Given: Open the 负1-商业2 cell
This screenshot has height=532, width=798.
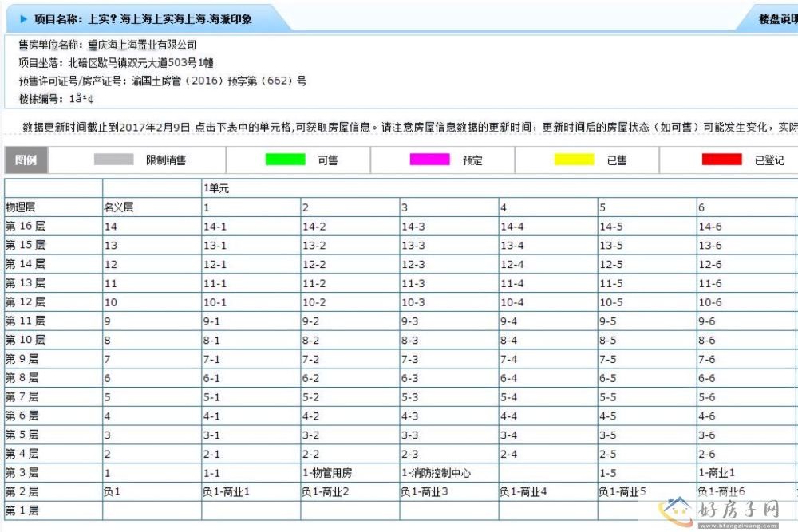Looking at the screenshot, I should [x=350, y=492].
